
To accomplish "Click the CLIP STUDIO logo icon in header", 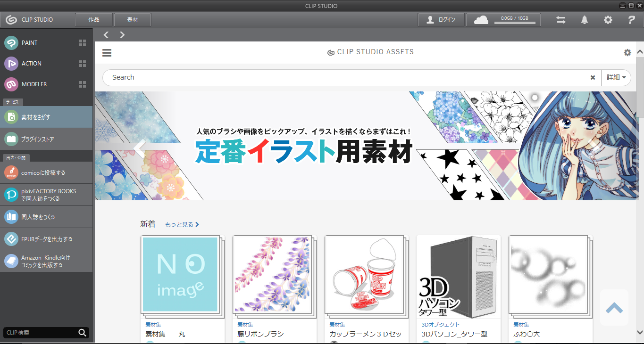I will (11, 20).
